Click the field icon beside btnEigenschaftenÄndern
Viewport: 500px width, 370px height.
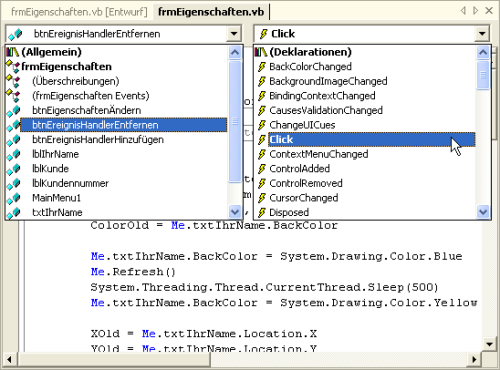coord(14,111)
